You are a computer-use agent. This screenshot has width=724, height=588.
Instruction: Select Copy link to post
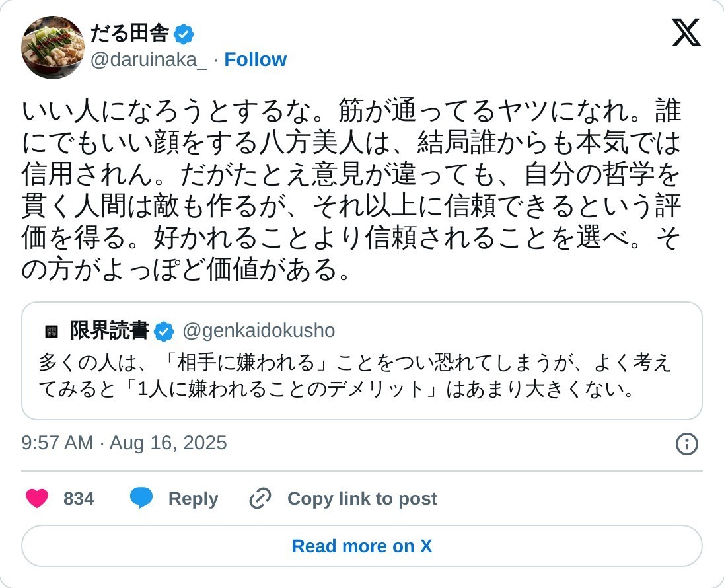point(362,499)
